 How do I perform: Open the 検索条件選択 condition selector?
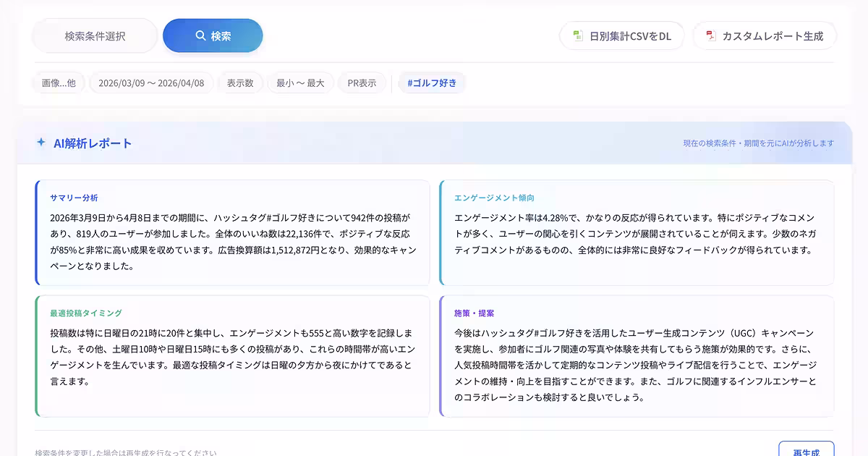(94, 35)
